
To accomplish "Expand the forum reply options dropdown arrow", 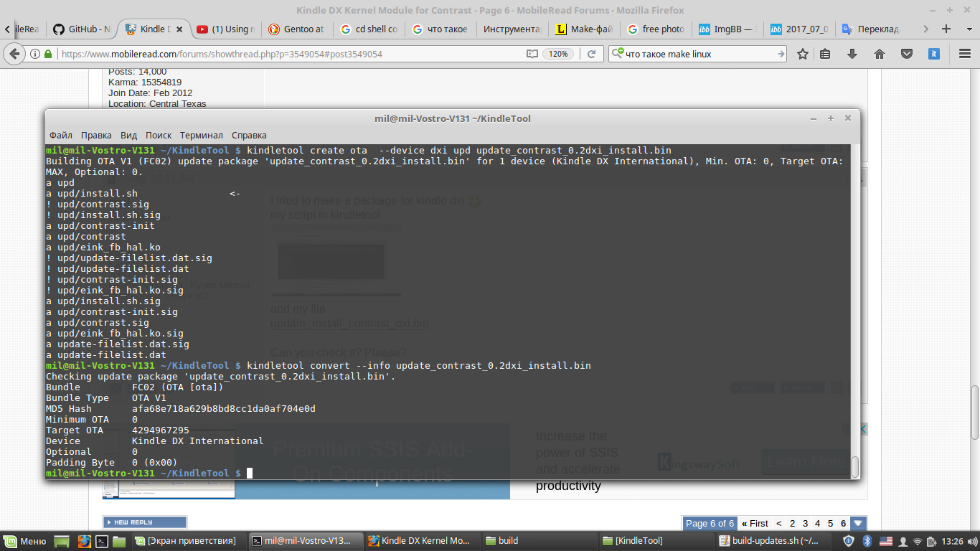I will 857,523.
